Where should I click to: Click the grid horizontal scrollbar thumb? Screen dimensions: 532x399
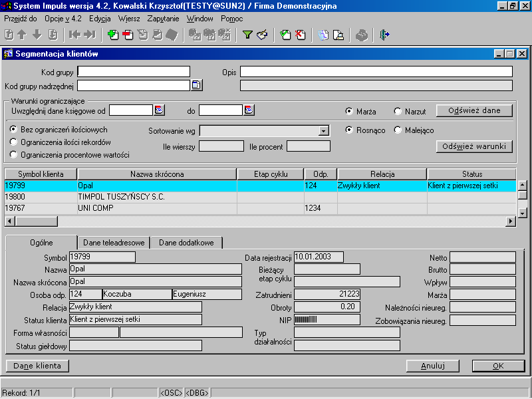(37, 221)
